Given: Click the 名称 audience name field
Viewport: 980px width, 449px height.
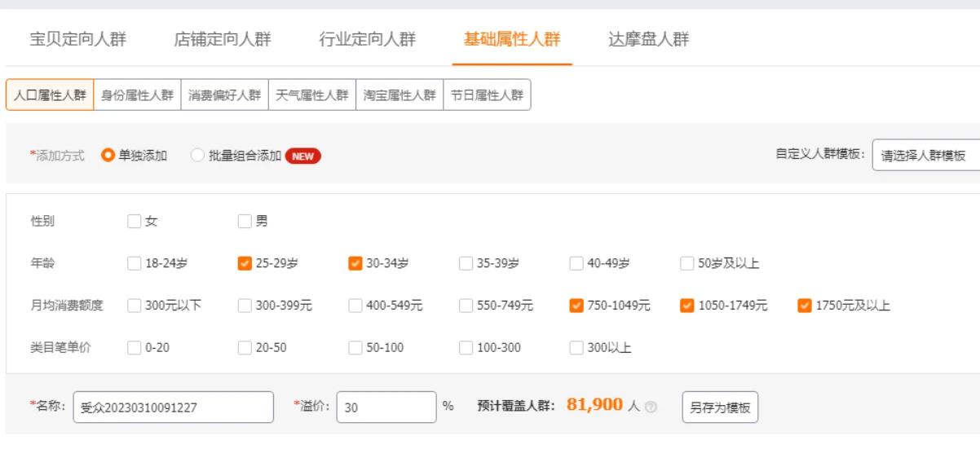Looking at the screenshot, I should click(x=173, y=407).
